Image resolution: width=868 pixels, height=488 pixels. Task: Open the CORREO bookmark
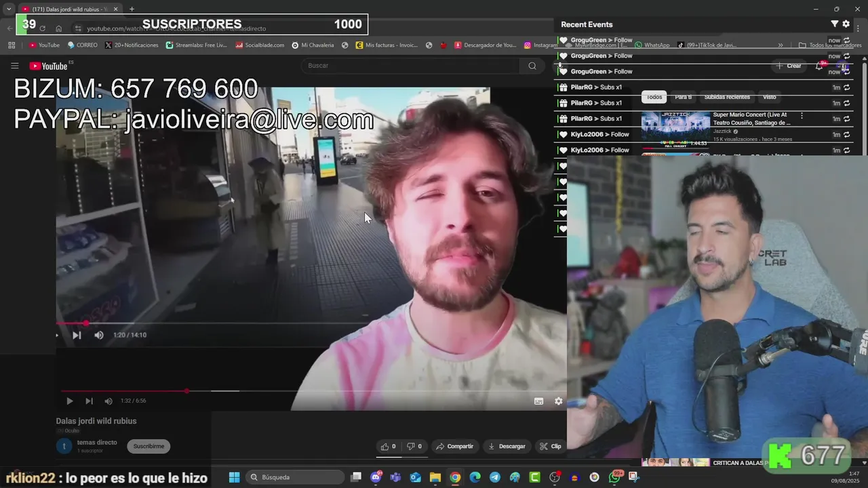(83, 45)
